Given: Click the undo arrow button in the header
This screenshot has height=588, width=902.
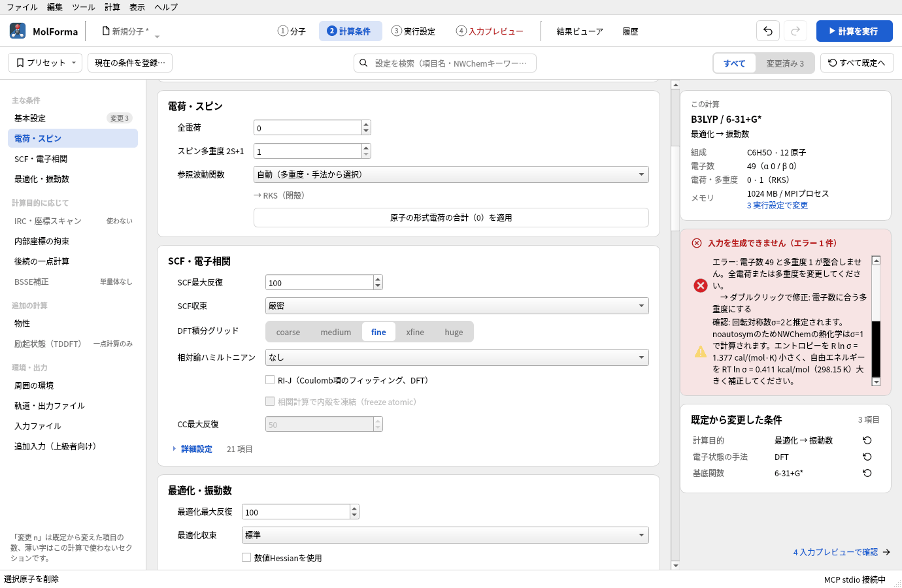Looking at the screenshot, I should (x=768, y=31).
